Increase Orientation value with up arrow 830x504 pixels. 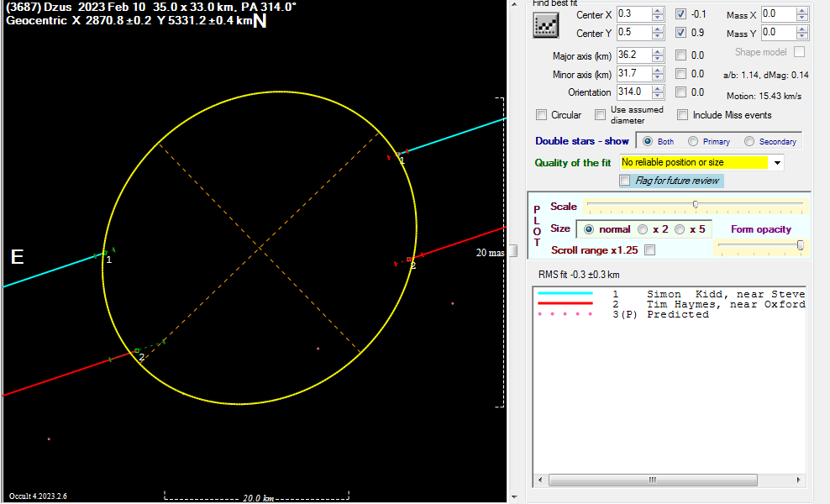coord(658,89)
